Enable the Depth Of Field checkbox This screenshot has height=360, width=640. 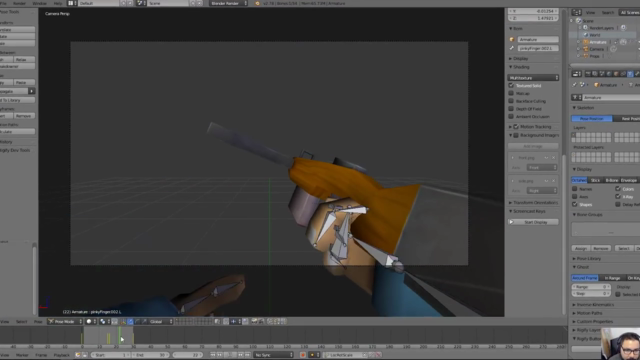click(x=511, y=109)
